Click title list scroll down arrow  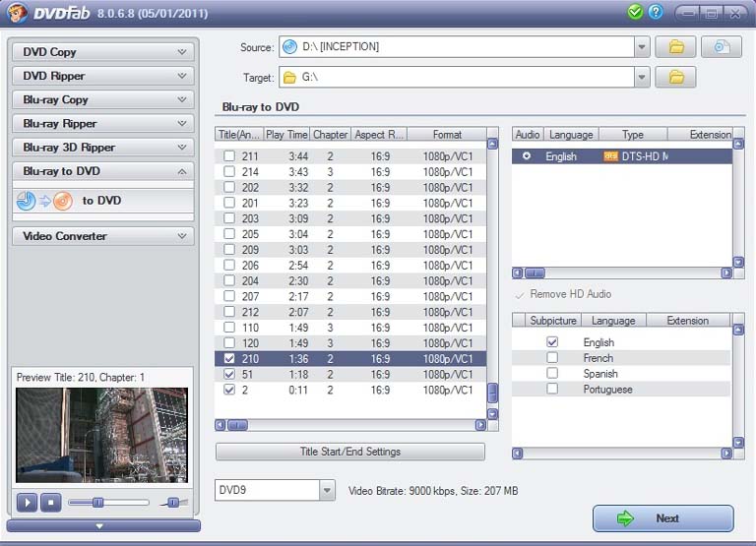(x=492, y=413)
